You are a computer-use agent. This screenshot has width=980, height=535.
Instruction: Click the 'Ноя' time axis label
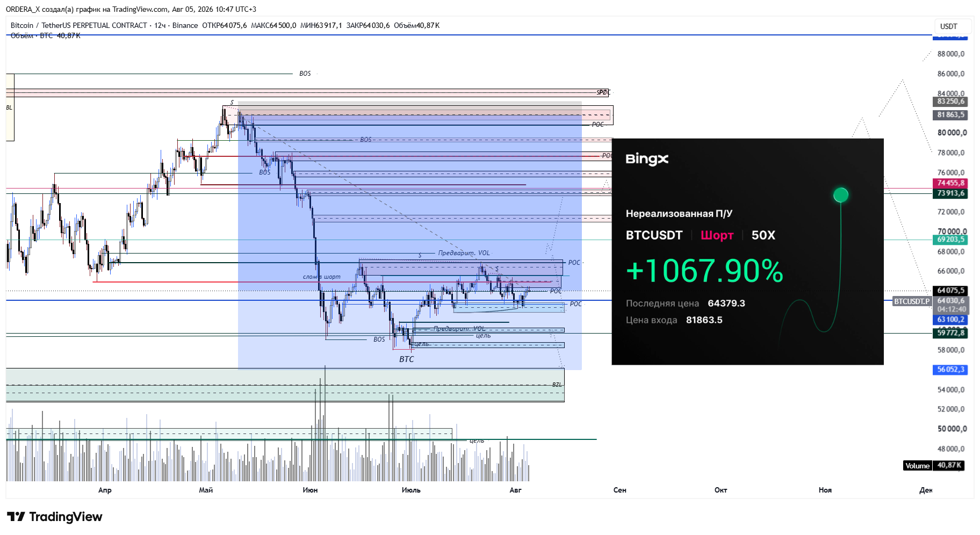(x=825, y=490)
